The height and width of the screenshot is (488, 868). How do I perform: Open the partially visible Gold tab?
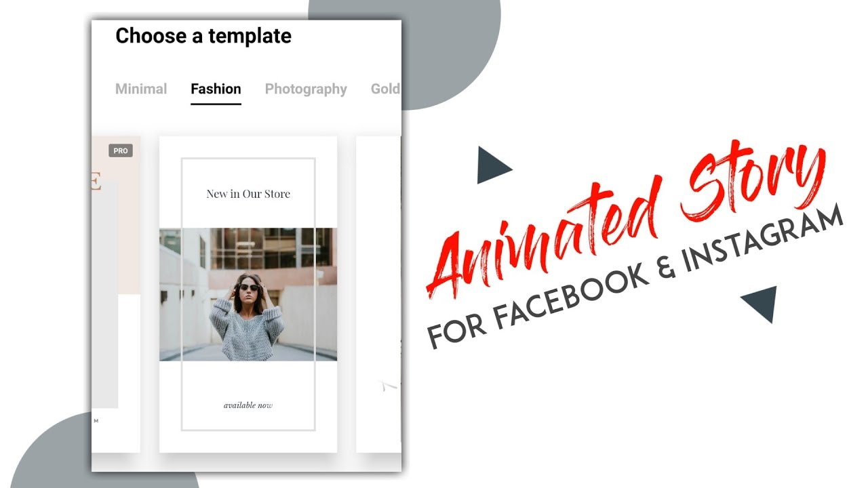pos(385,89)
